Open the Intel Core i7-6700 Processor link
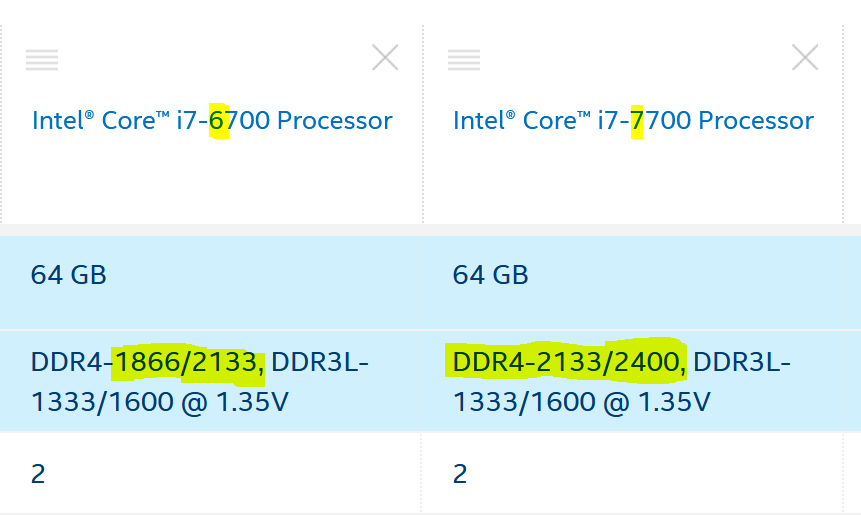 coord(212,121)
